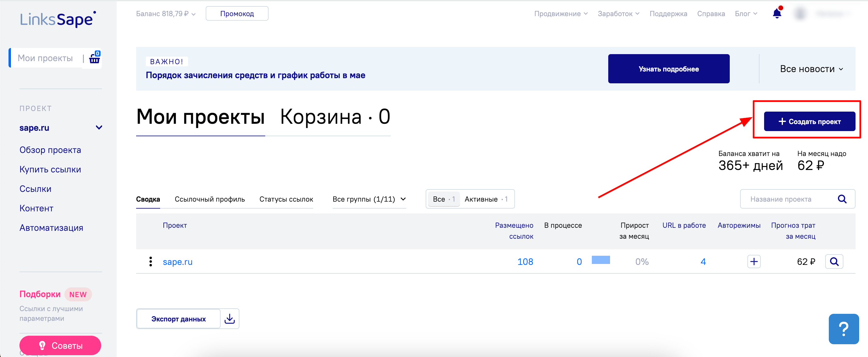Open Поддержка in top navigation
The image size is (868, 357).
(x=668, y=14)
